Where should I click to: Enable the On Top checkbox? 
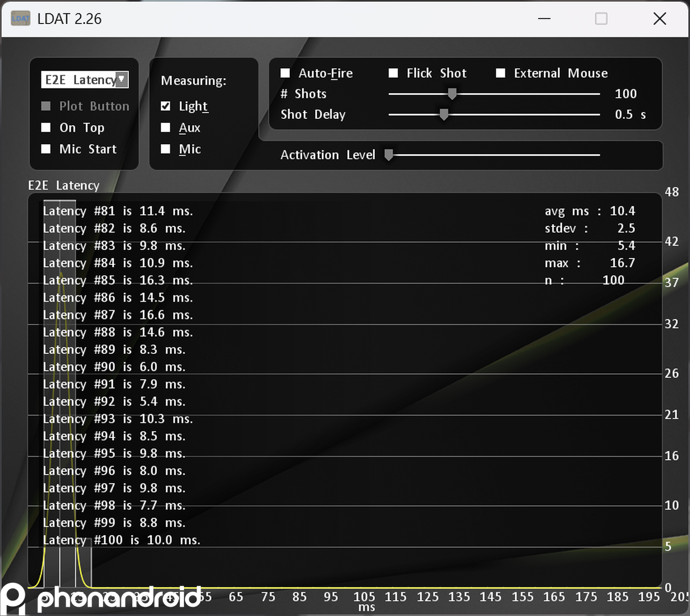[x=46, y=128]
